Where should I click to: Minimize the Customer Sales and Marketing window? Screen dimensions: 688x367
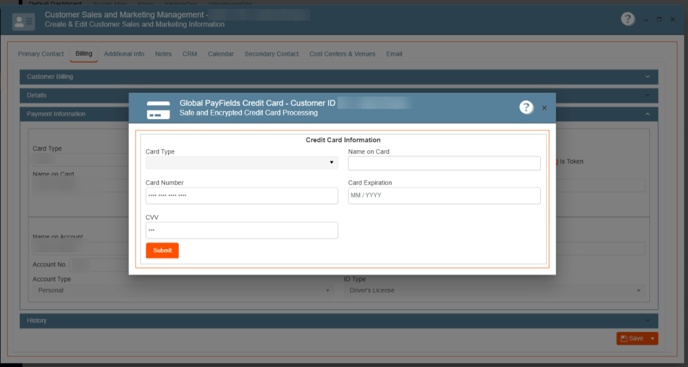[x=645, y=20]
